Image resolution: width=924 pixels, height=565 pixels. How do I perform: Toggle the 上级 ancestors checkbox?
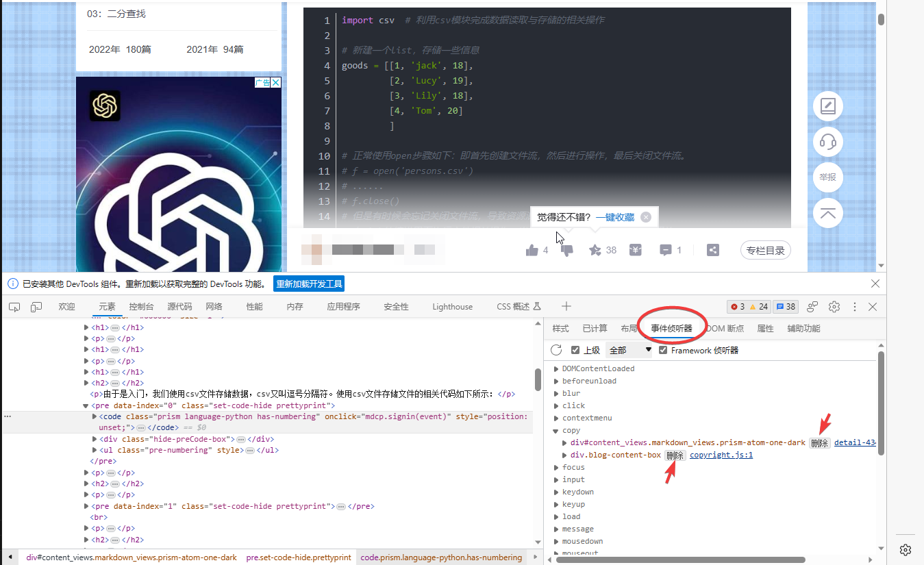[575, 350]
